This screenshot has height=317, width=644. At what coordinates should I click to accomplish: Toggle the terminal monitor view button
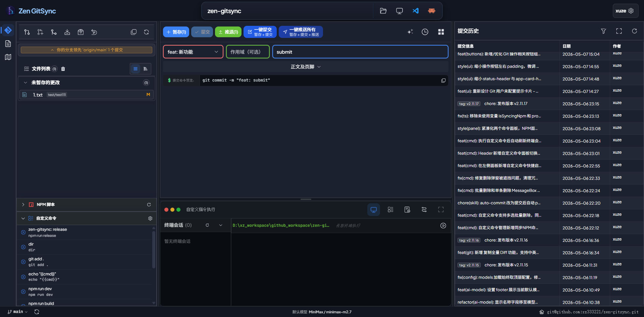tap(373, 210)
